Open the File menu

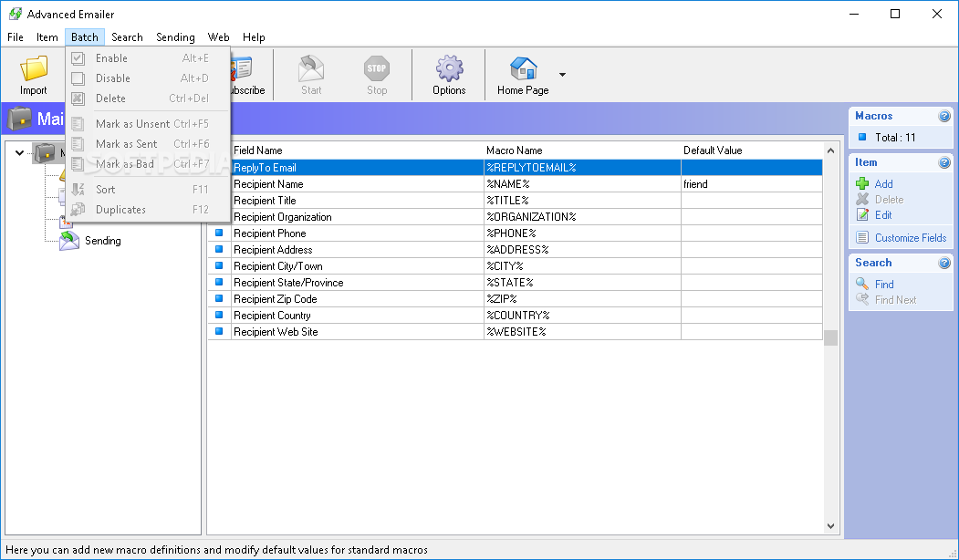(x=16, y=37)
